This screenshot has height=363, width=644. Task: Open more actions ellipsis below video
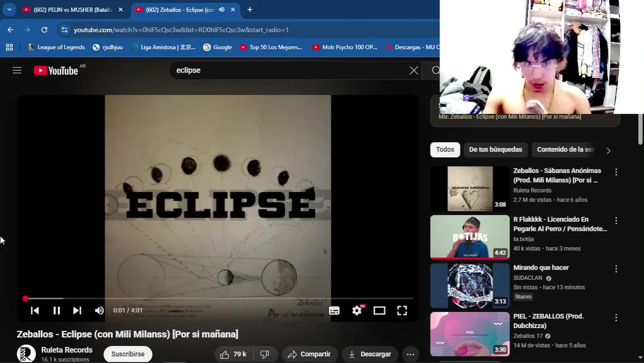coord(411,354)
